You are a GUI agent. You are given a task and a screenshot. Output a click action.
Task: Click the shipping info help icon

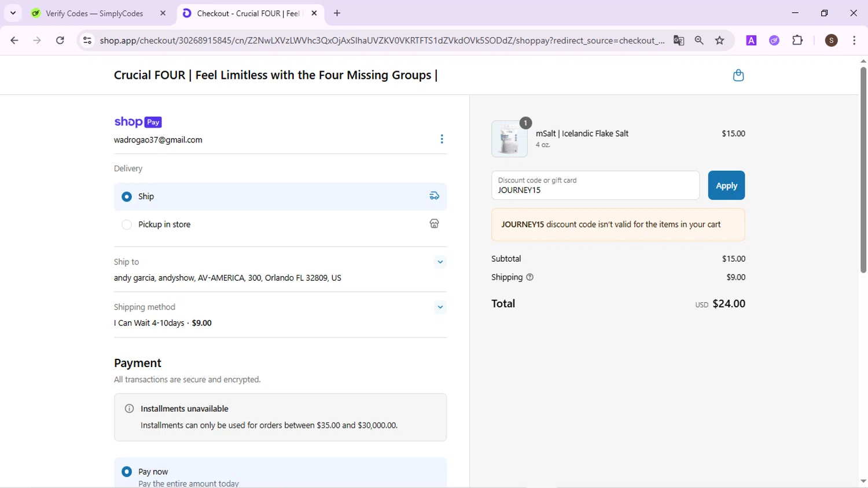[x=529, y=277]
